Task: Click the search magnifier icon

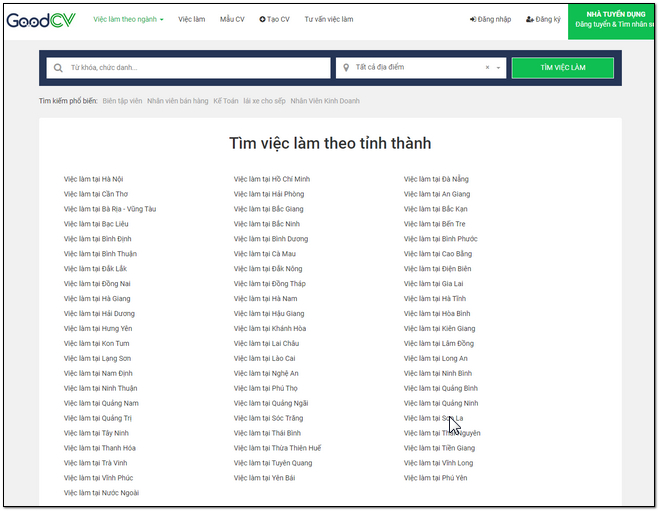Action: [59, 68]
